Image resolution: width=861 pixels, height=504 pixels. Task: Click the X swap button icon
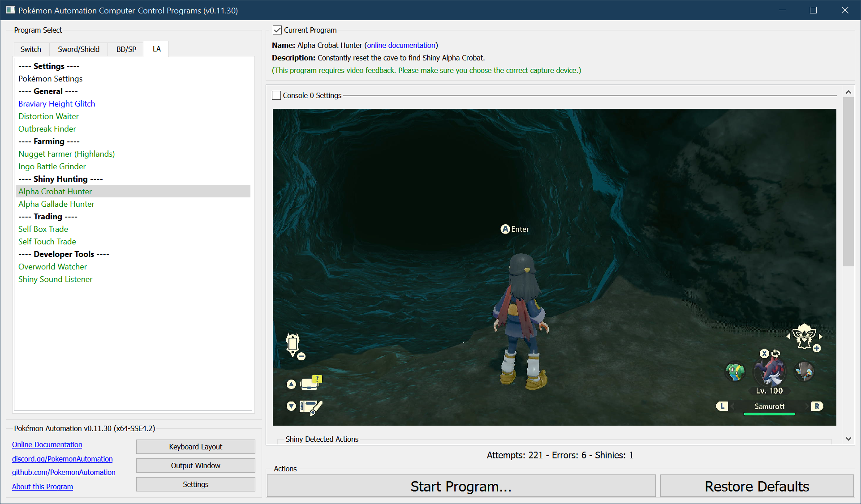click(764, 354)
